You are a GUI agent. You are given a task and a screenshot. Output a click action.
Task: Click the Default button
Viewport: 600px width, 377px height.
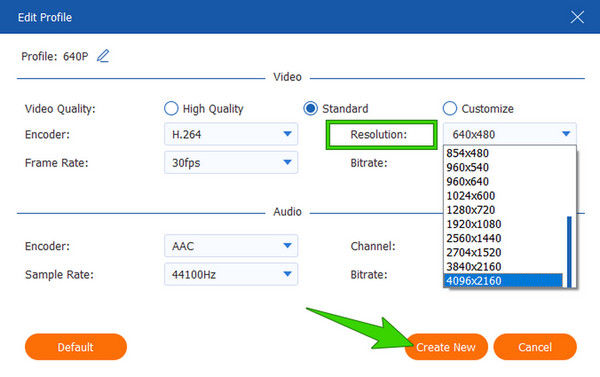[x=76, y=347]
